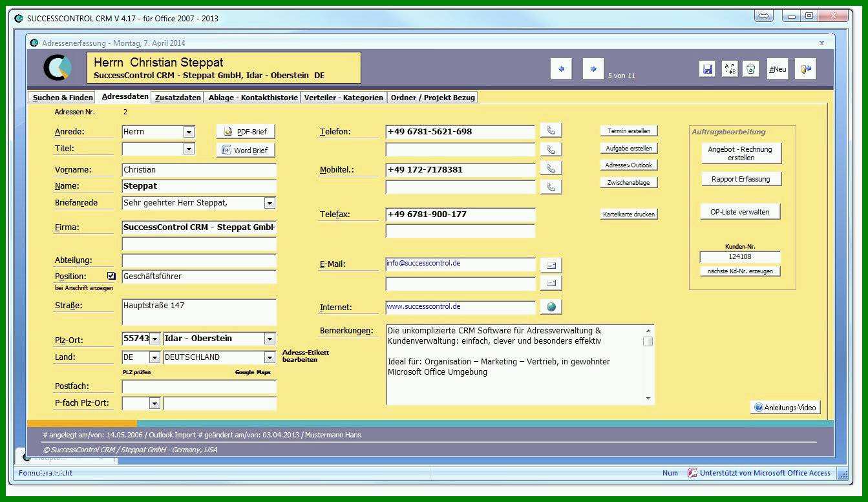Open the Anrede dropdown
The image size is (868, 502).
pyautogui.click(x=189, y=132)
